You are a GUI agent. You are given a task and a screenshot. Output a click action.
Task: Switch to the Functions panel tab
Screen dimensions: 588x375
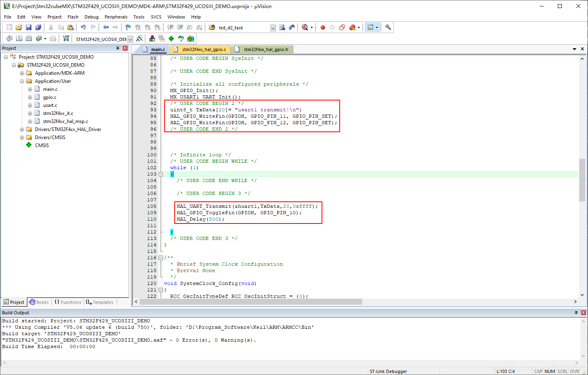68,302
